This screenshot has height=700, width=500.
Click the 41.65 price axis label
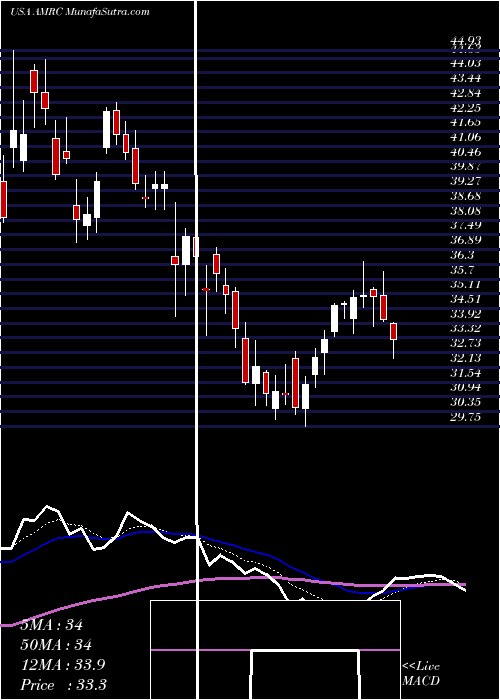[x=465, y=122]
